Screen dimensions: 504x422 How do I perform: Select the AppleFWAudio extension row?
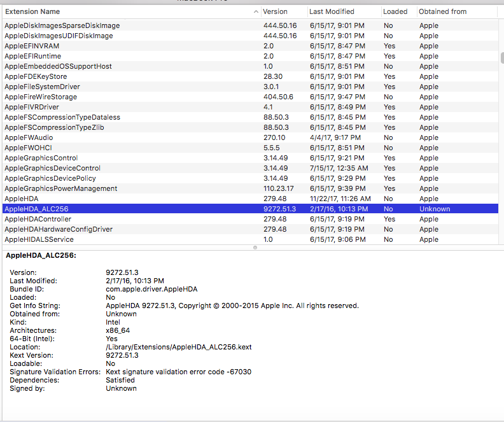tap(29, 137)
